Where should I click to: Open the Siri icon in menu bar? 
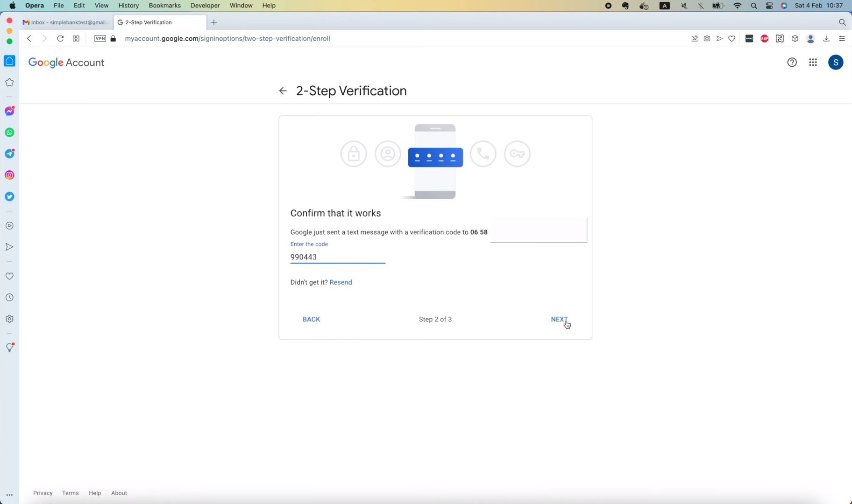click(x=784, y=6)
